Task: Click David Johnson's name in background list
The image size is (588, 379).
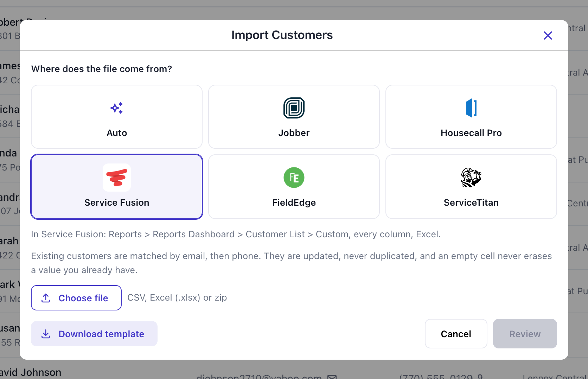Action: pyautogui.click(x=31, y=372)
